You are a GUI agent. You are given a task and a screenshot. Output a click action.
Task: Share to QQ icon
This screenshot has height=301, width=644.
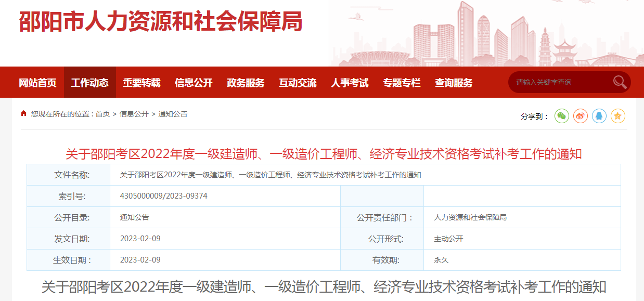[599, 116]
